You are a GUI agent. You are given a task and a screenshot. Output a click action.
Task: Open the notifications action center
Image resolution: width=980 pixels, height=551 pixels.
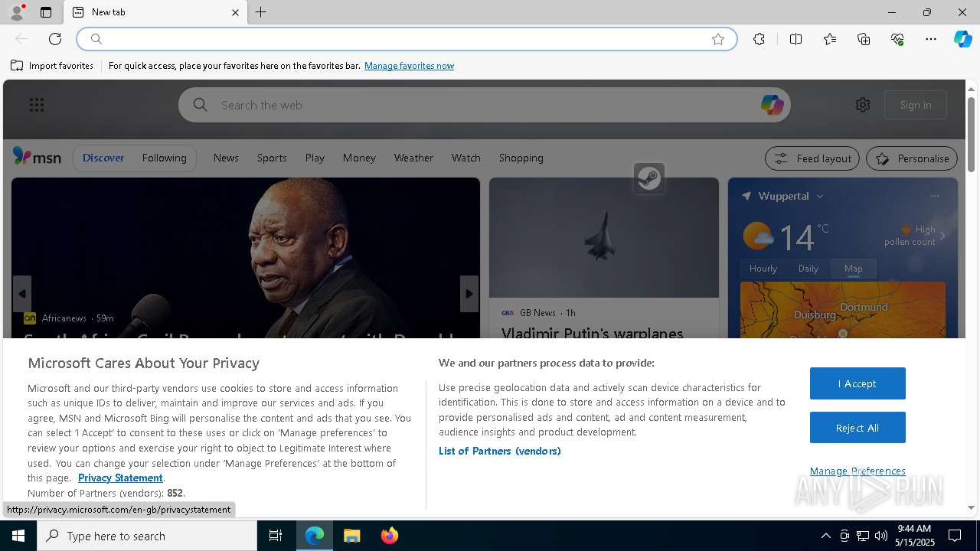click(955, 536)
